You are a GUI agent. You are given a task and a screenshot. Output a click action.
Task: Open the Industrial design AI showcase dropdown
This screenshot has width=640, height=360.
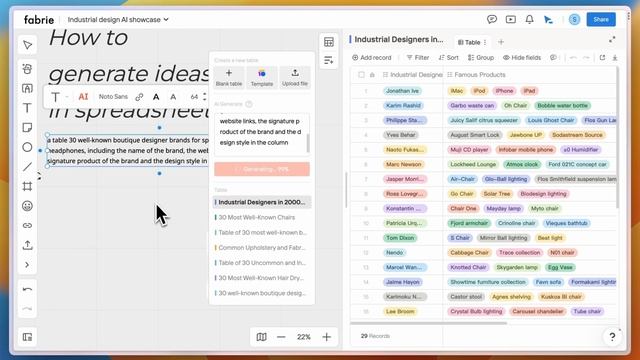coord(118,20)
